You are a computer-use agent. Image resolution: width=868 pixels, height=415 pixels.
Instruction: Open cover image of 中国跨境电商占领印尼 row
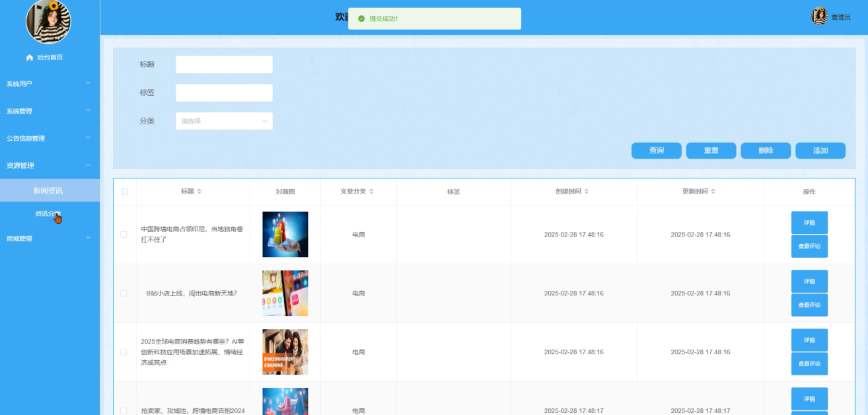(285, 235)
